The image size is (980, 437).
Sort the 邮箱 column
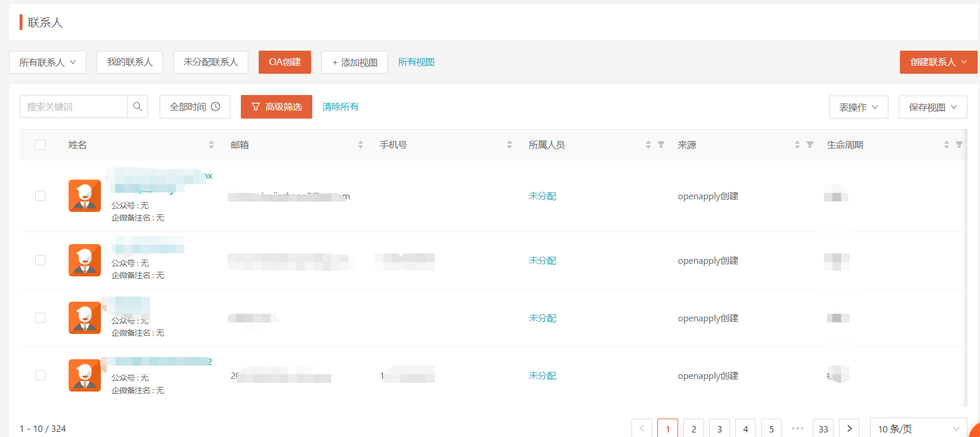pos(361,145)
